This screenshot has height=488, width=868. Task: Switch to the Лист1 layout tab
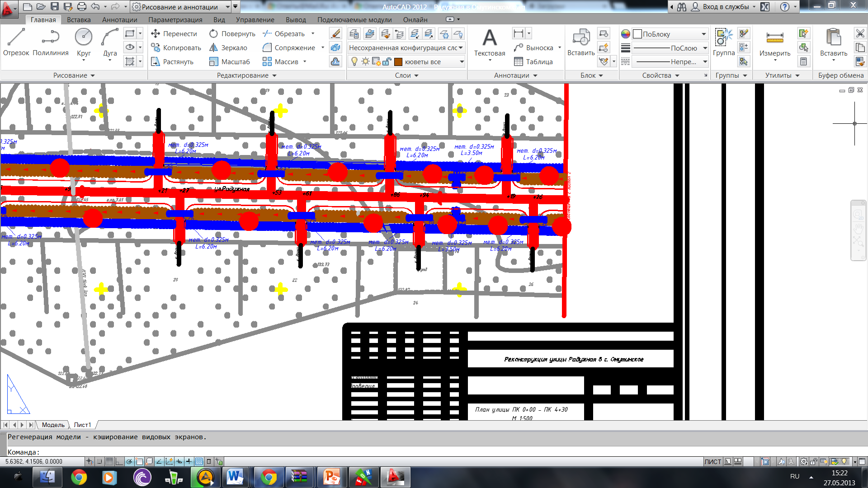[82, 425]
